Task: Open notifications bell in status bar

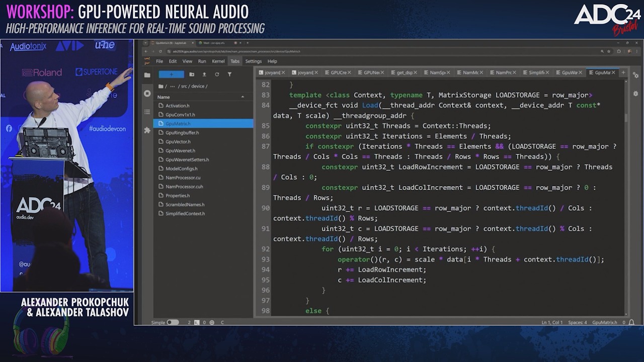Action: tap(631, 322)
